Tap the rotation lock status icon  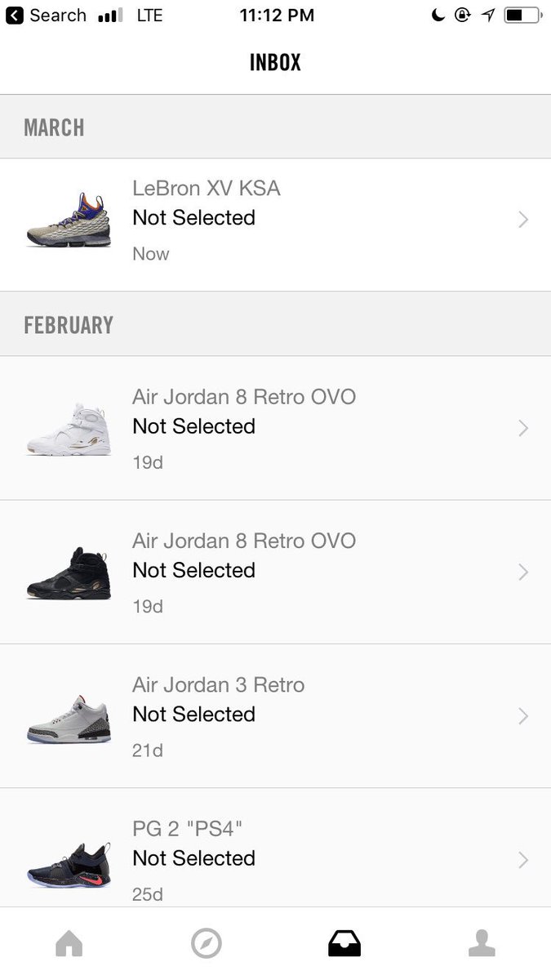[x=463, y=16]
